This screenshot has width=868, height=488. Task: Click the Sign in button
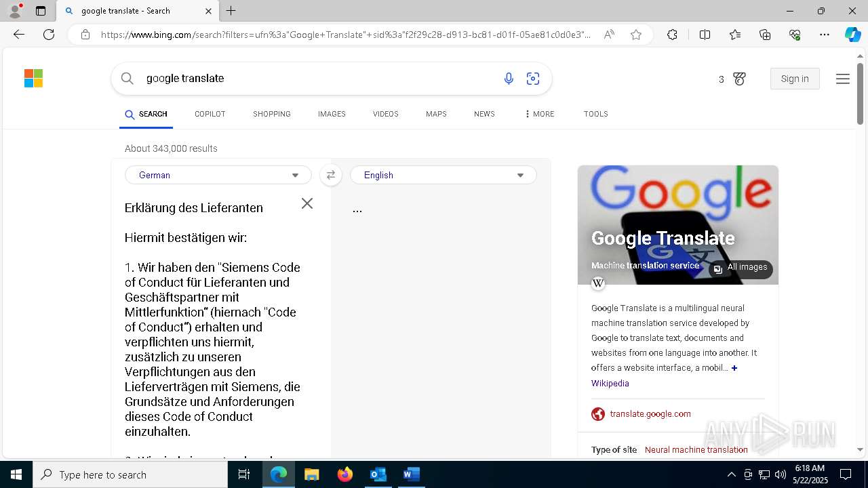coord(795,79)
